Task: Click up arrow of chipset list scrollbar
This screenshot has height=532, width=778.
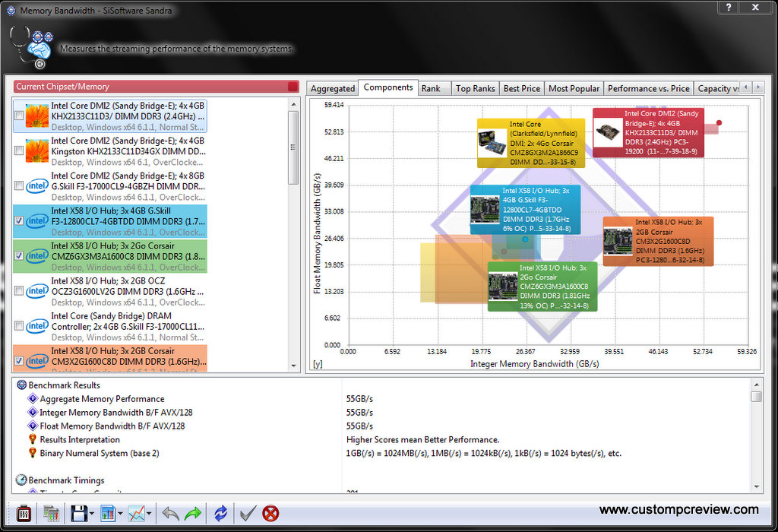Action: coord(294,104)
